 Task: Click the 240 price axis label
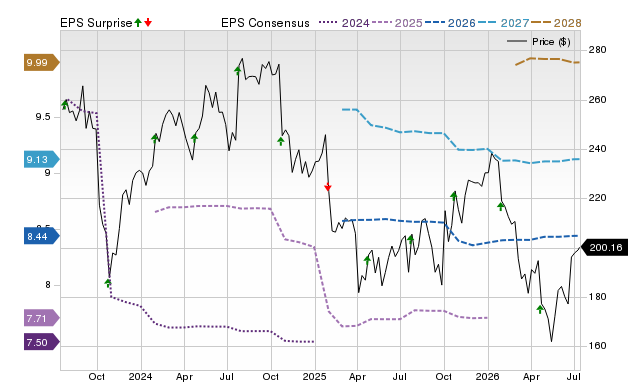(x=598, y=149)
